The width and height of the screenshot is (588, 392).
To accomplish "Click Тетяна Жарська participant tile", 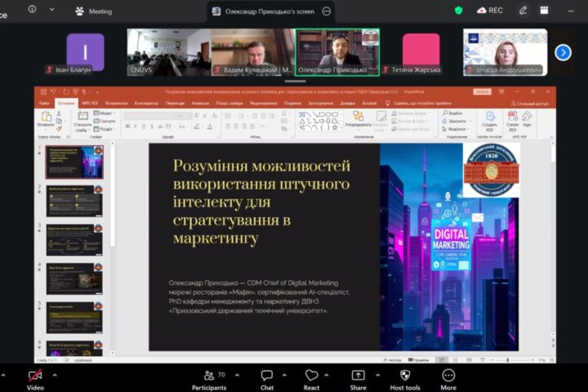I will [420, 52].
